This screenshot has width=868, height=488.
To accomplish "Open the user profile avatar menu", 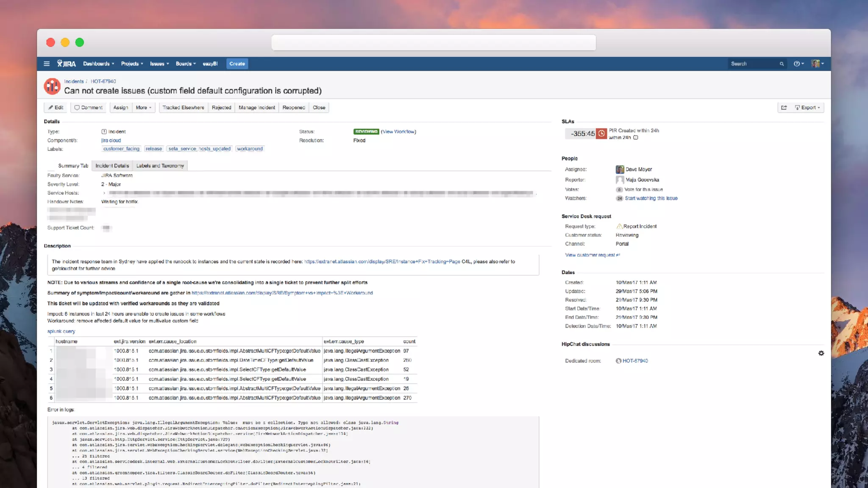I will point(817,64).
